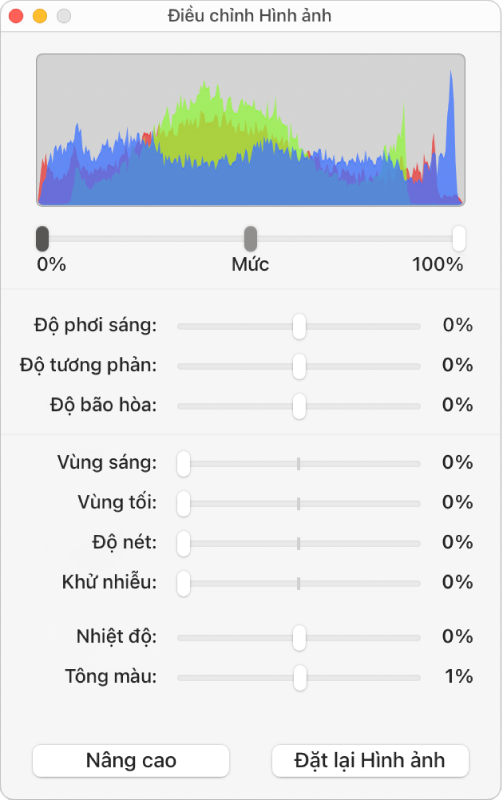The width and height of the screenshot is (503, 801).
Task: Click the Khử nhiễu slider knob
Action: pos(184,583)
